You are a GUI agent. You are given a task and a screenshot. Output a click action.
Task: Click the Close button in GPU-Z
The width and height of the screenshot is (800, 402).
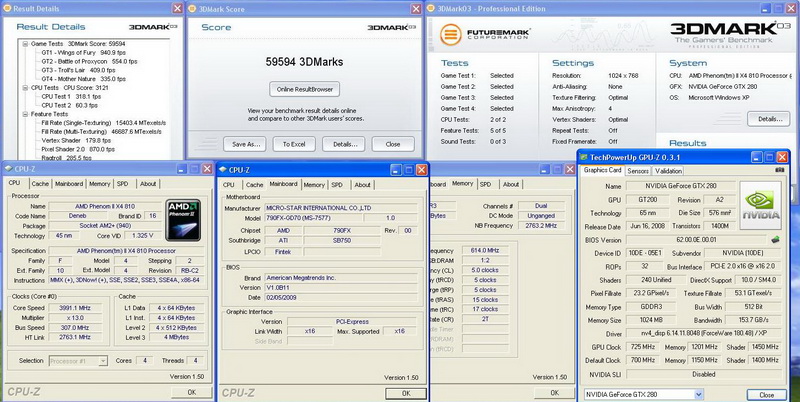click(766, 395)
